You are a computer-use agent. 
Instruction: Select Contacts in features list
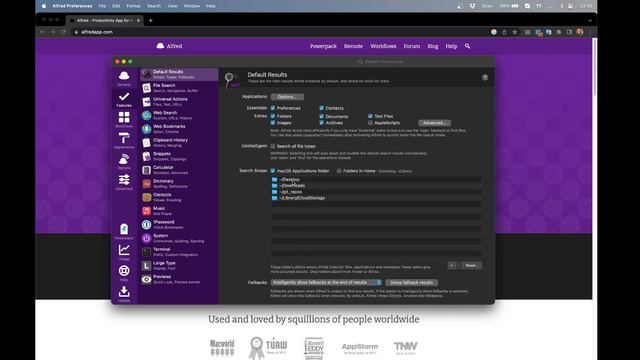click(x=179, y=197)
